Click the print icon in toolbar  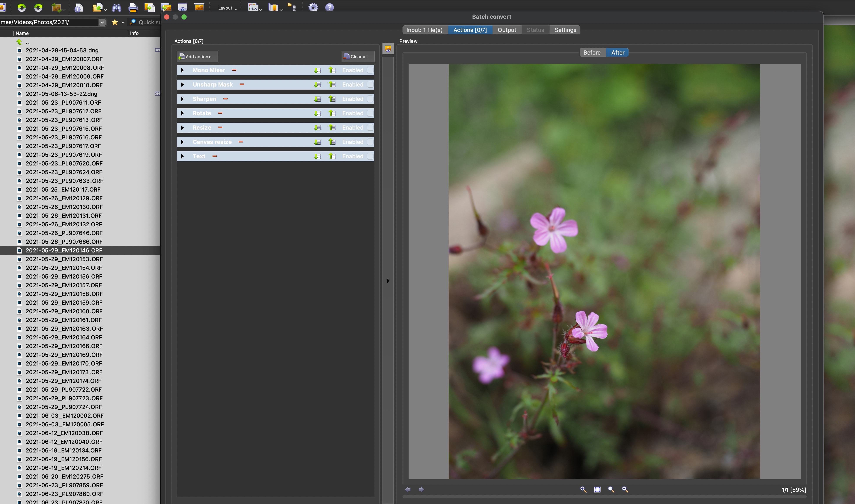click(x=133, y=7)
